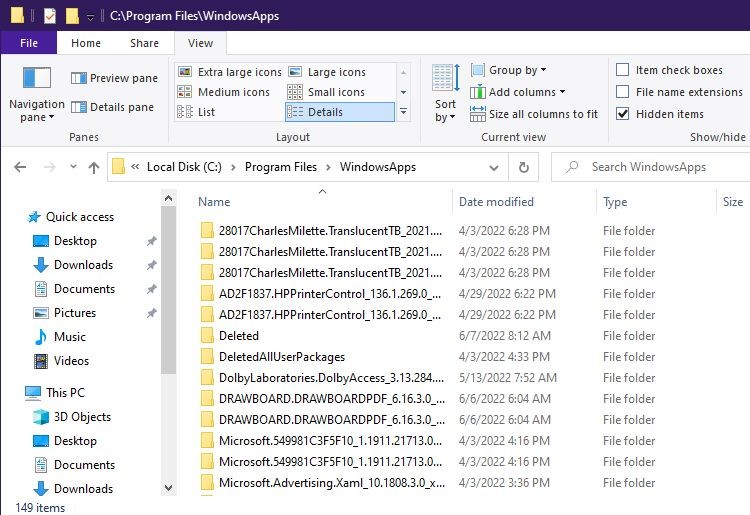Open the Group by dropdown
750x515 pixels.
click(x=508, y=70)
